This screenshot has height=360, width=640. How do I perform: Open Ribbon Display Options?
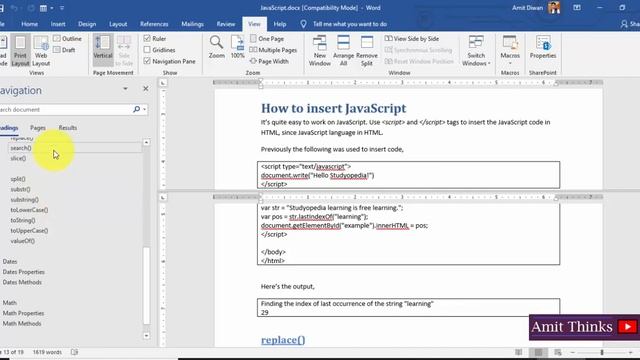point(577,8)
